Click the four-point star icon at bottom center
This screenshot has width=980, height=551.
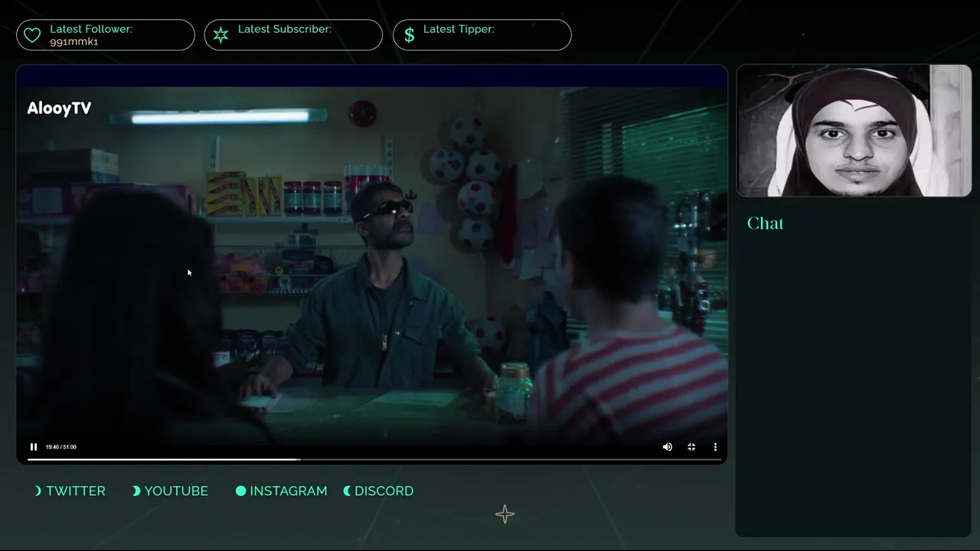pyautogui.click(x=505, y=514)
